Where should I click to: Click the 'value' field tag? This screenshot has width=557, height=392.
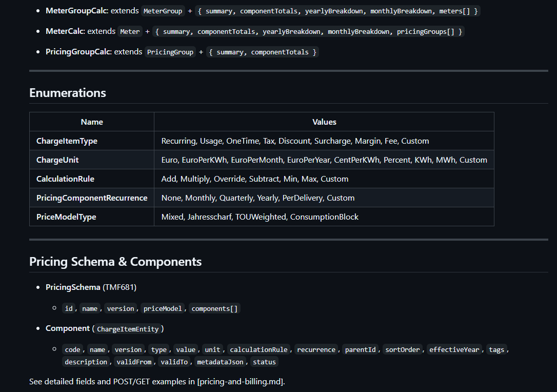(186, 350)
